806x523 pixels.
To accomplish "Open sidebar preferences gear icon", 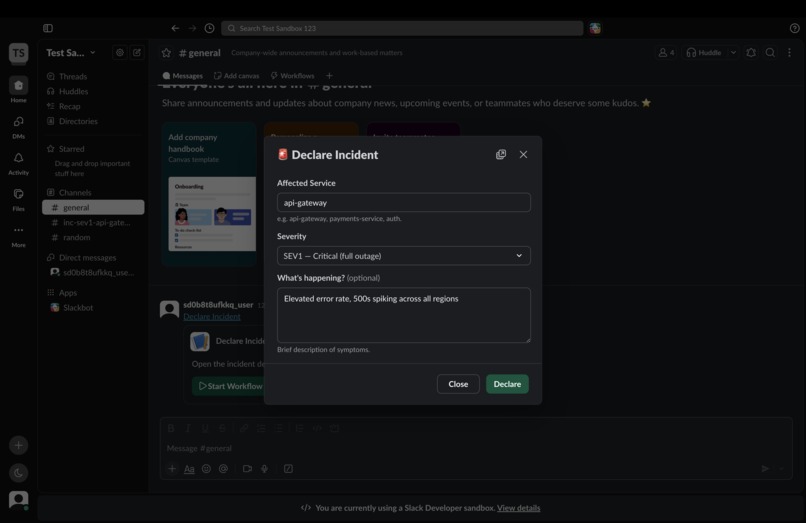I will 120,52.
